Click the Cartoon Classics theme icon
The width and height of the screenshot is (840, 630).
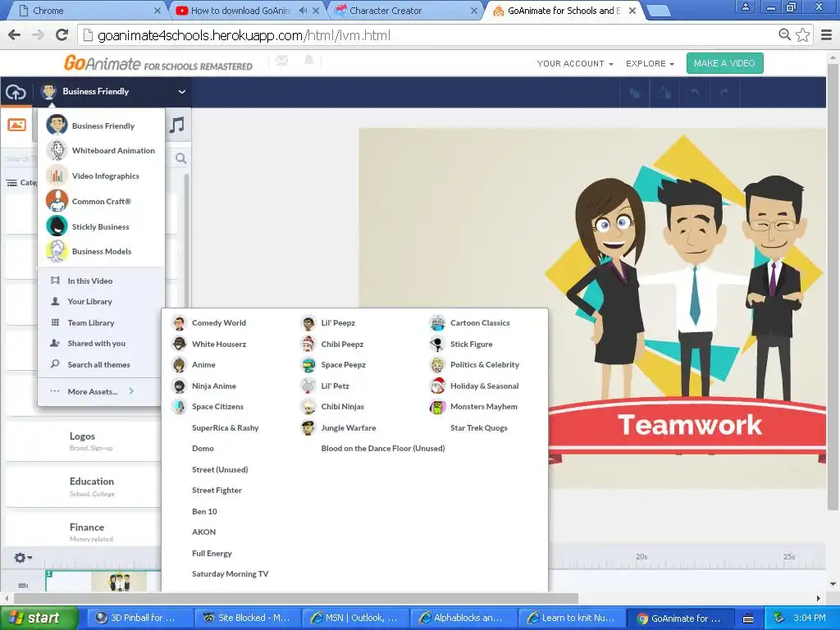[x=437, y=323]
